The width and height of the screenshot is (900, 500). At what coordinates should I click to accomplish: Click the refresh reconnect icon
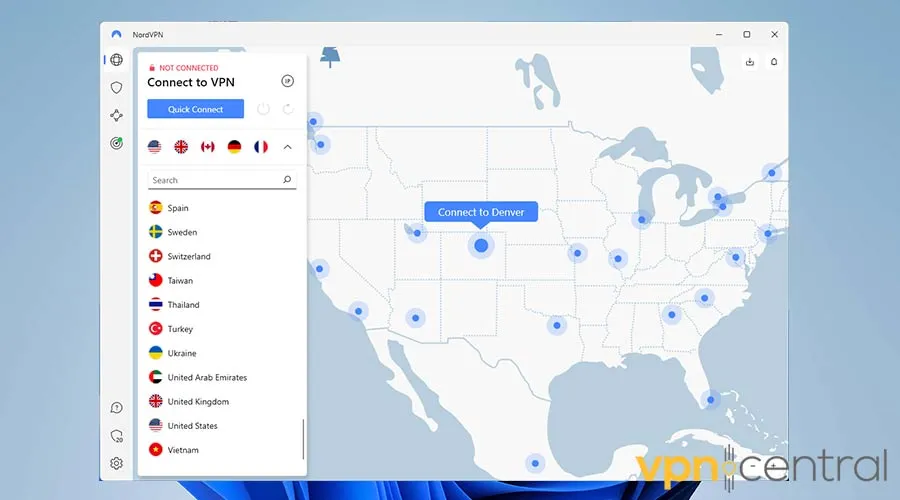tap(288, 108)
